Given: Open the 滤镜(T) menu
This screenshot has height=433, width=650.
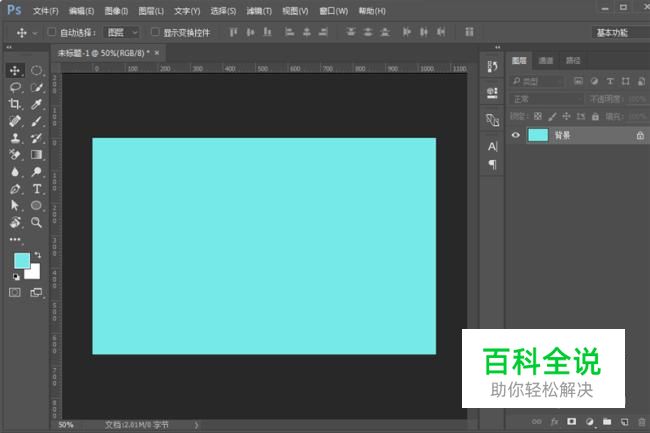Looking at the screenshot, I should coord(259,11).
